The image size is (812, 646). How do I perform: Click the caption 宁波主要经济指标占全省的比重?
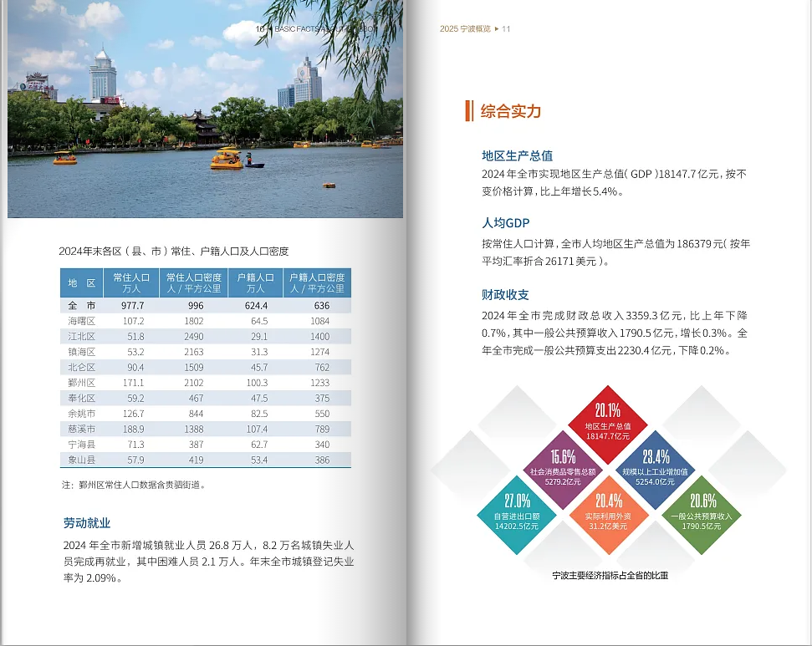(x=610, y=576)
